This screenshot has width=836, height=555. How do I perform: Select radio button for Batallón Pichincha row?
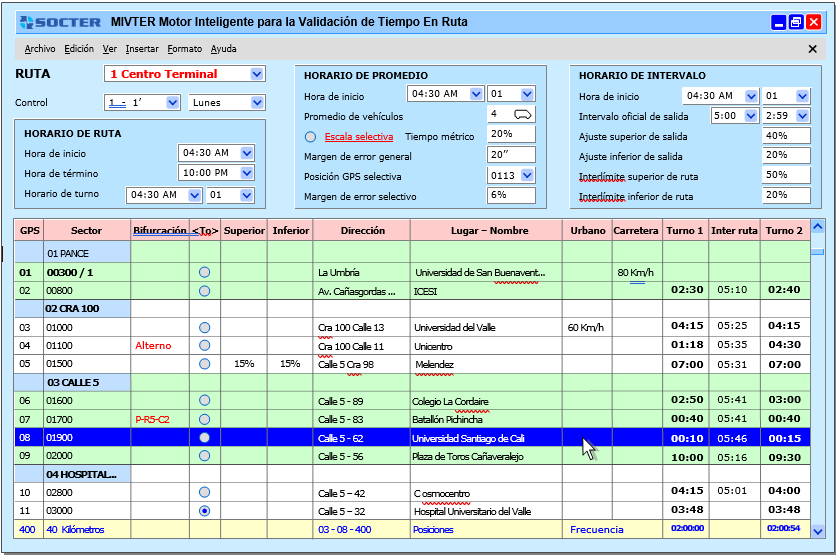[x=204, y=420]
